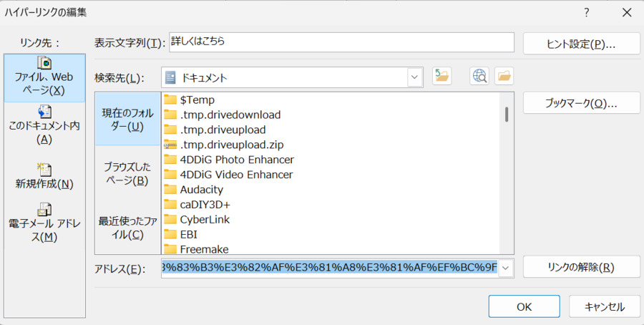Click the ファイル、Webページ globe page icon
The height and width of the screenshot is (325, 644).
coord(44,63)
